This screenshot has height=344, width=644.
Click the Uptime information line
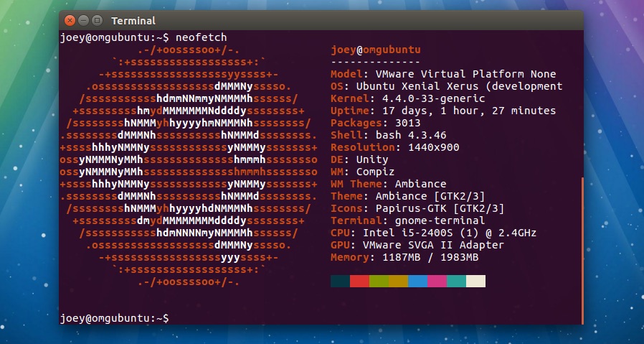pyautogui.click(x=442, y=111)
